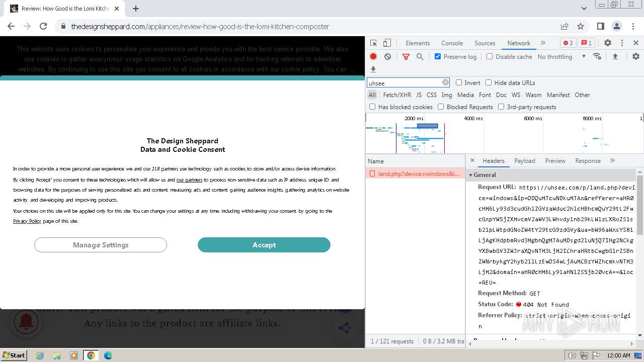Click the inspect element picker icon

[373, 43]
